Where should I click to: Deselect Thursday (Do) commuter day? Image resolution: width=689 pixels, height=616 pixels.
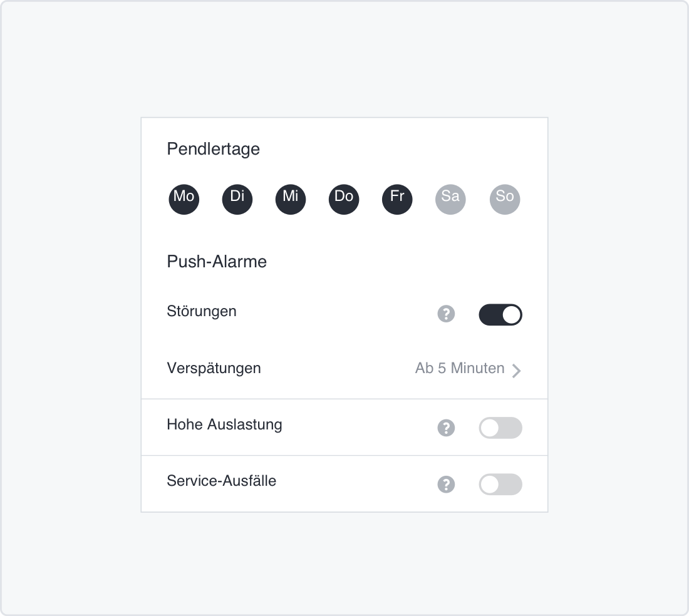(x=344, y=200)
